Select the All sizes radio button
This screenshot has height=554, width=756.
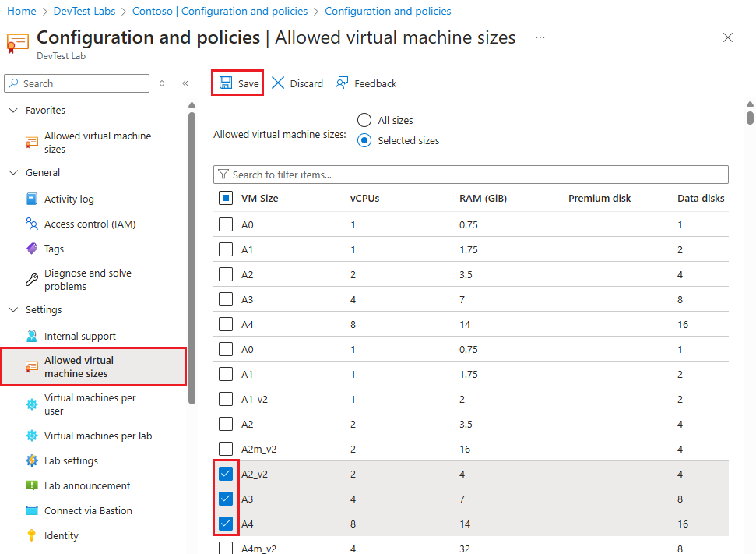click(364, 120)
